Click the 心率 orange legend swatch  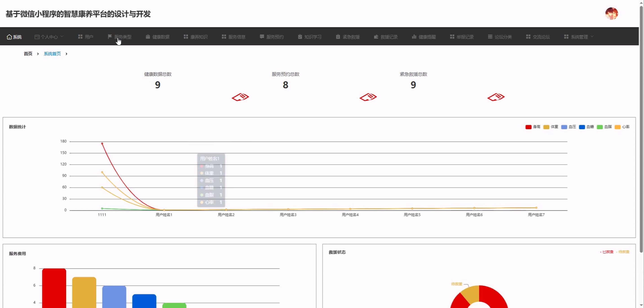(617, 127)
